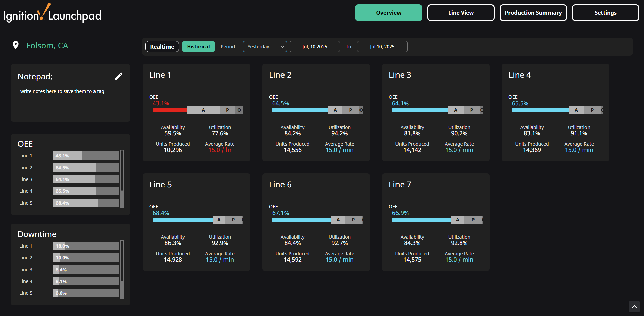Open the Production Summary tab
The width and height of the screenshot is (644, 316).
click(533, 13)
